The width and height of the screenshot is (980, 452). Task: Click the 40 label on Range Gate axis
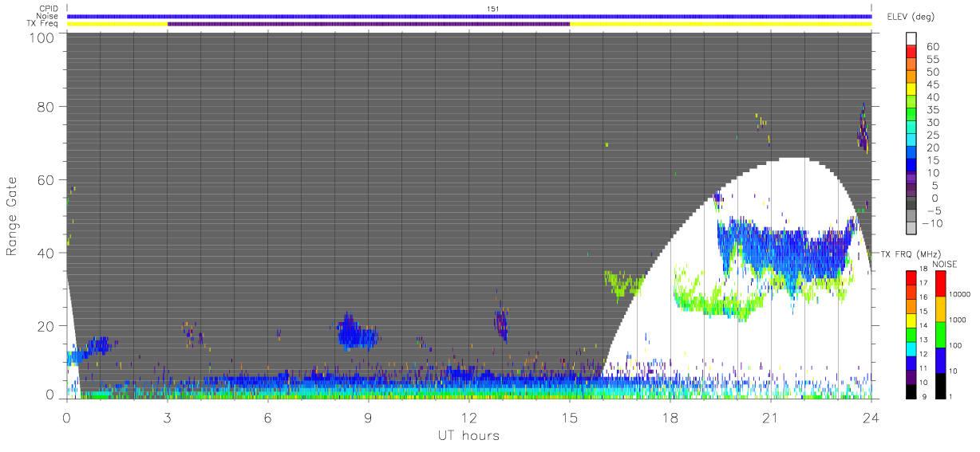(46, 253)
